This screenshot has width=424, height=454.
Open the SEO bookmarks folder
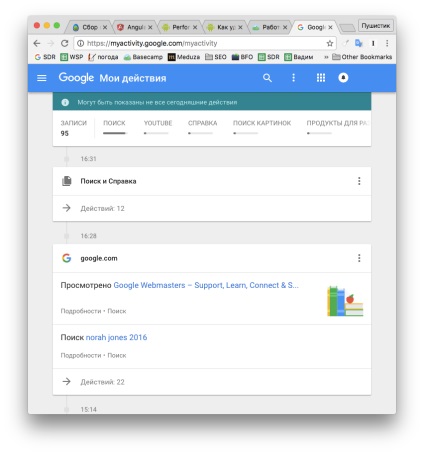[216, 57]
